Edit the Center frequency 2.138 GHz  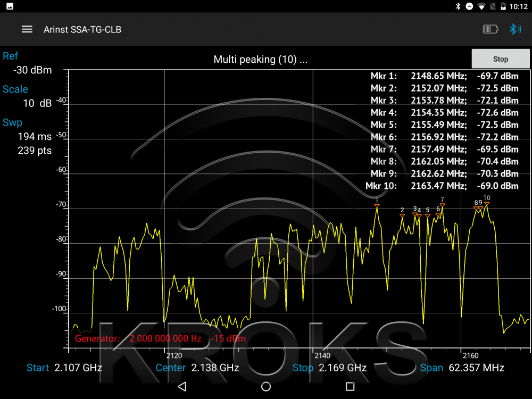215,368
